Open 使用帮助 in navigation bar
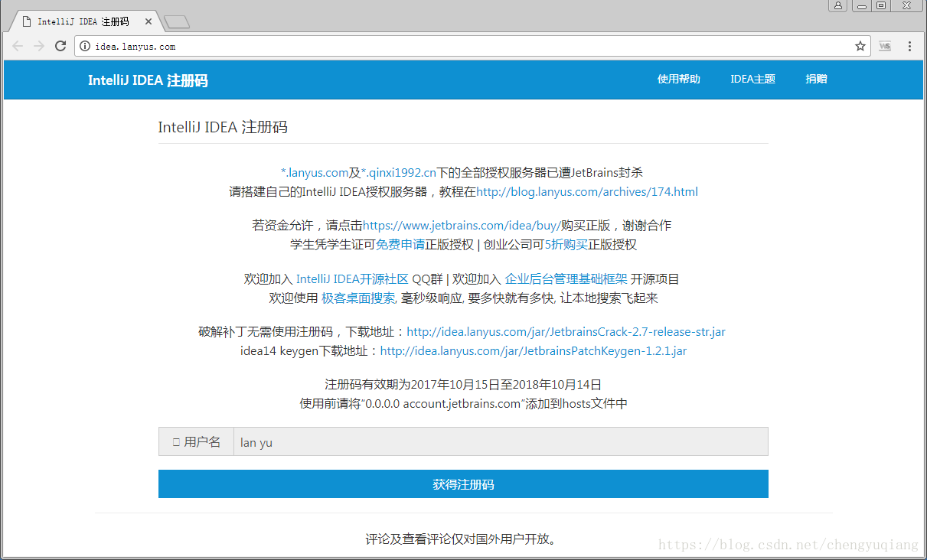This screenshot has width=927, height=560. pos(678,79)
